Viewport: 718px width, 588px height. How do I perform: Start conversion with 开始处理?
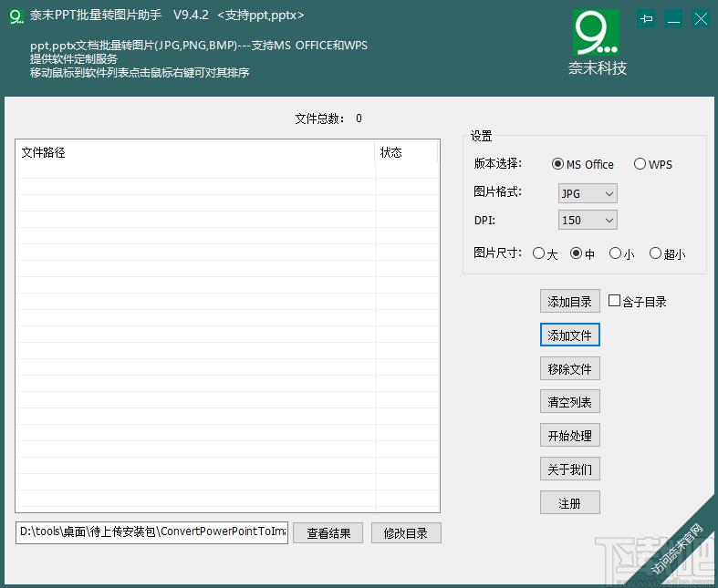tap(569, 435)
